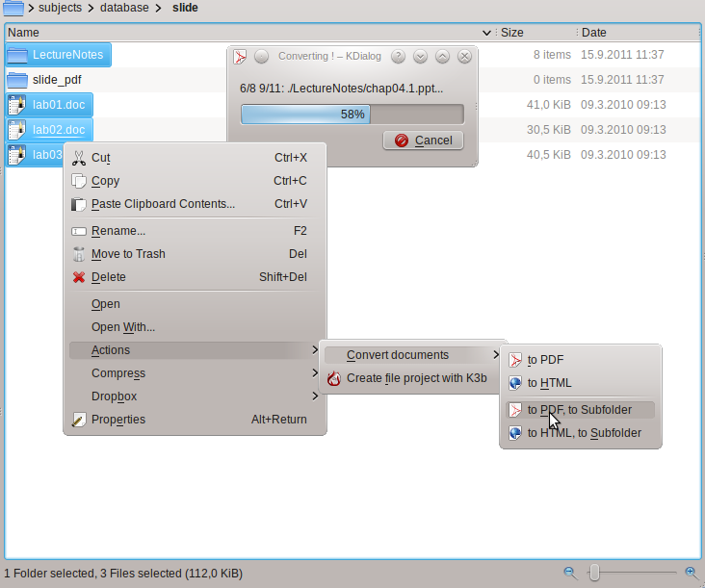Click the '40,5 KiB' size cell
The height and width of the screenshot is (588, 705).
click(x=549, y=155)
